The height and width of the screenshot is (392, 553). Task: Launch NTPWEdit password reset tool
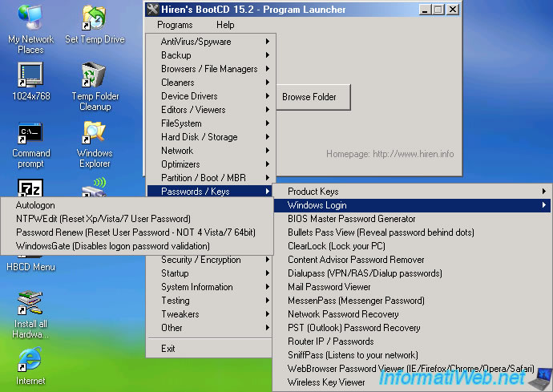pos(137,219)
